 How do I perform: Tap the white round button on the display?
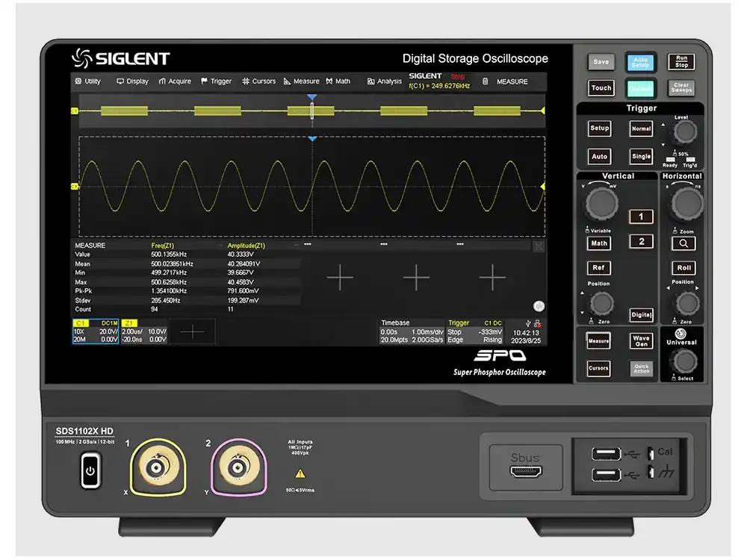[x=539, y=306]
